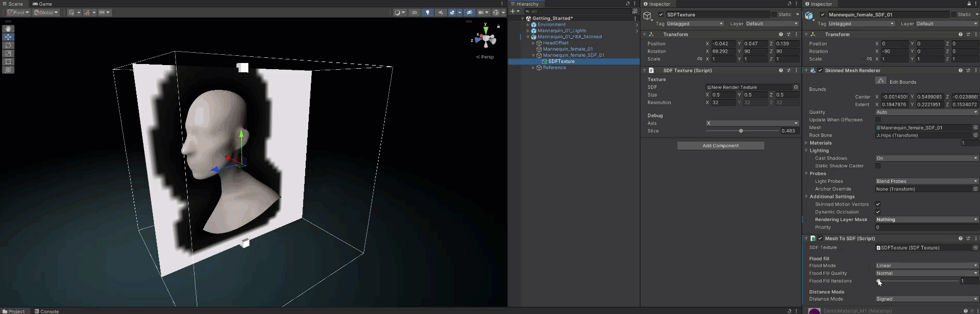Enable Update When Offscreen checkbox
This screenshot has width=980, height=314.
(x=878, y=120)
